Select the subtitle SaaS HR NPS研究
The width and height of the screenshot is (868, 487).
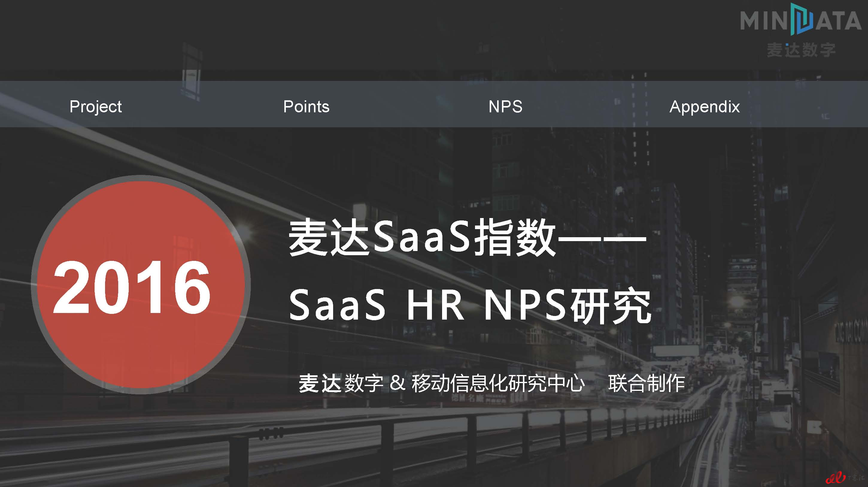point(470,305)
